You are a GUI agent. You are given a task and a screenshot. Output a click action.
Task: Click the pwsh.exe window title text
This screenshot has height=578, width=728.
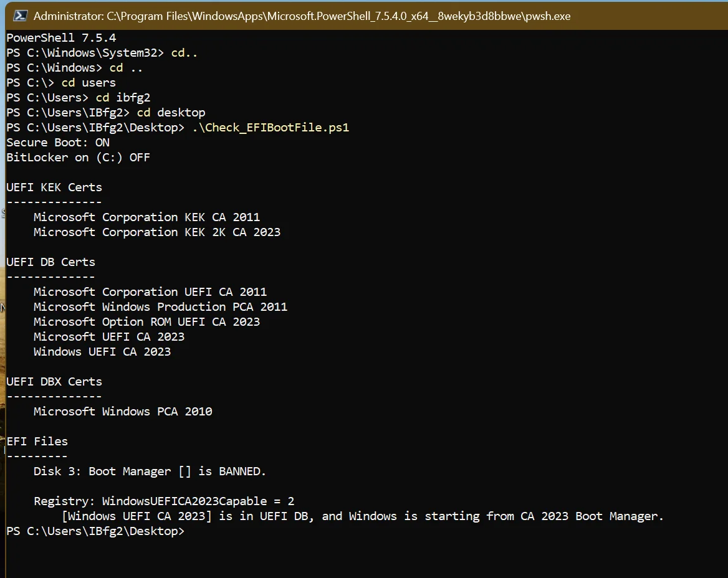302,16
